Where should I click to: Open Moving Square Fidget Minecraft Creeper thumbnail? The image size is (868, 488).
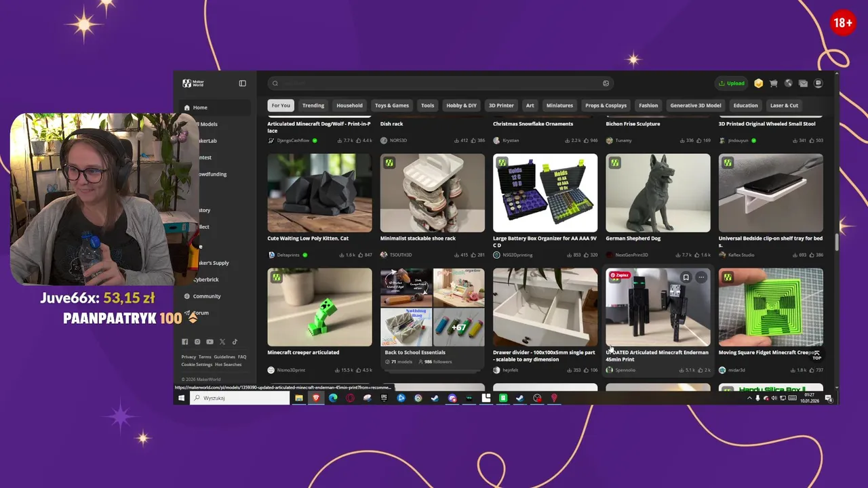coord(771,307)
